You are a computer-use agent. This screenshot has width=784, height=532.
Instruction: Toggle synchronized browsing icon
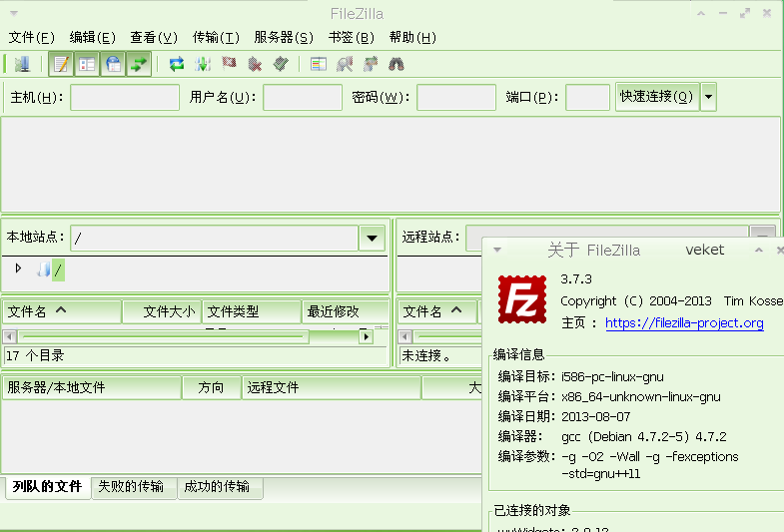click(371, 64)
